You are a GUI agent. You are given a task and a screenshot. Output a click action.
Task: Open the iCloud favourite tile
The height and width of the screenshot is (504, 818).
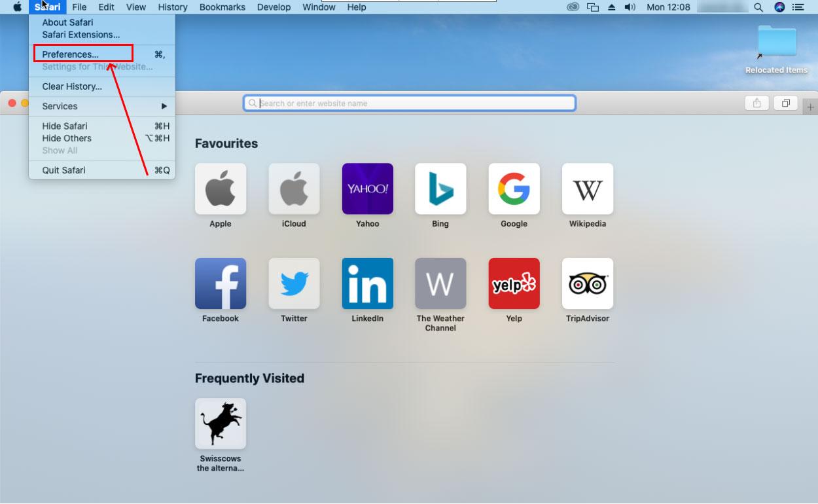click(294, 189)
